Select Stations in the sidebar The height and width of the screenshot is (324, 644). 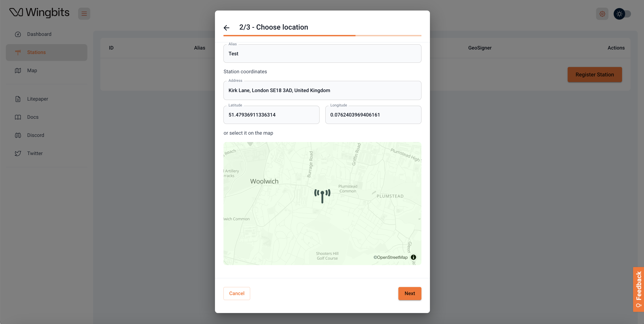tap(36, 52)
